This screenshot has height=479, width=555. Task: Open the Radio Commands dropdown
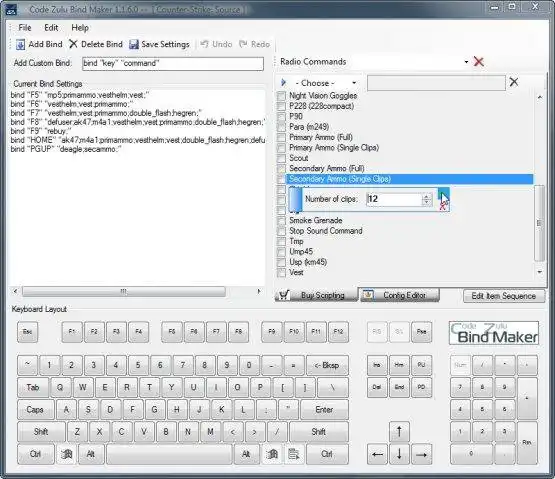click(466, 62)
